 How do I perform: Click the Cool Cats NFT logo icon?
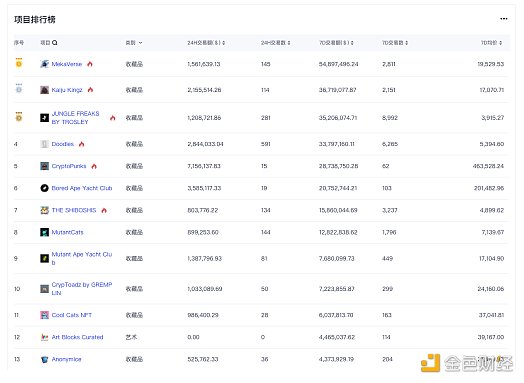point(44,315)
